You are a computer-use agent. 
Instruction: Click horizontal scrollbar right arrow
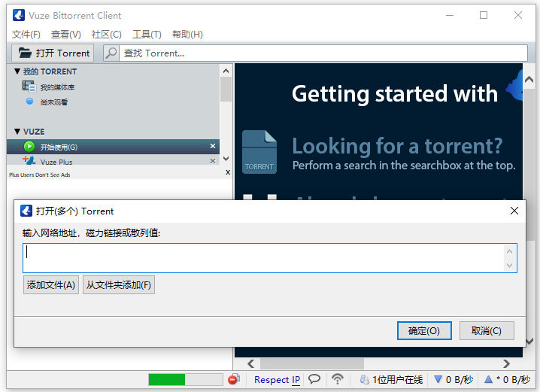click(x=506, y=363)
